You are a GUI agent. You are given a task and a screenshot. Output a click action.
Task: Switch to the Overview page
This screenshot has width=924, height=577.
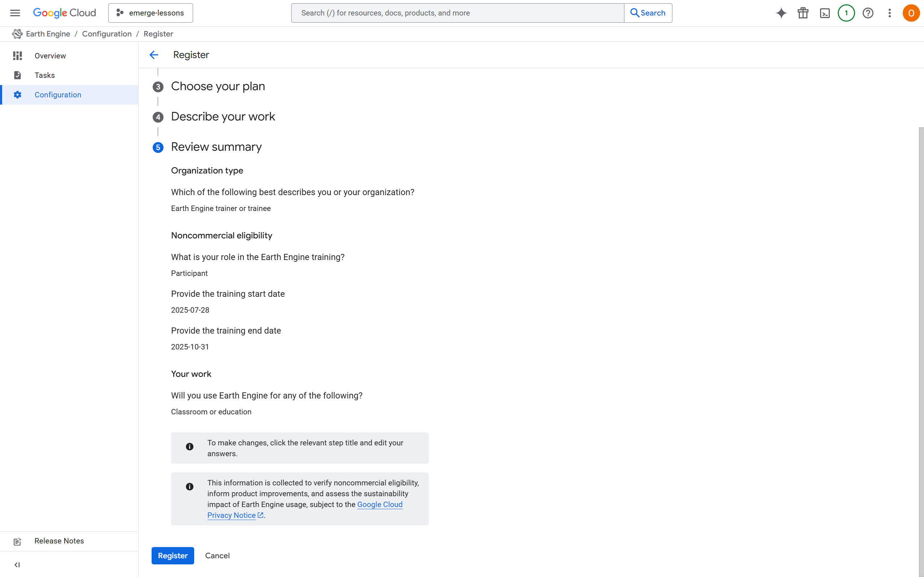coord(50,56)
